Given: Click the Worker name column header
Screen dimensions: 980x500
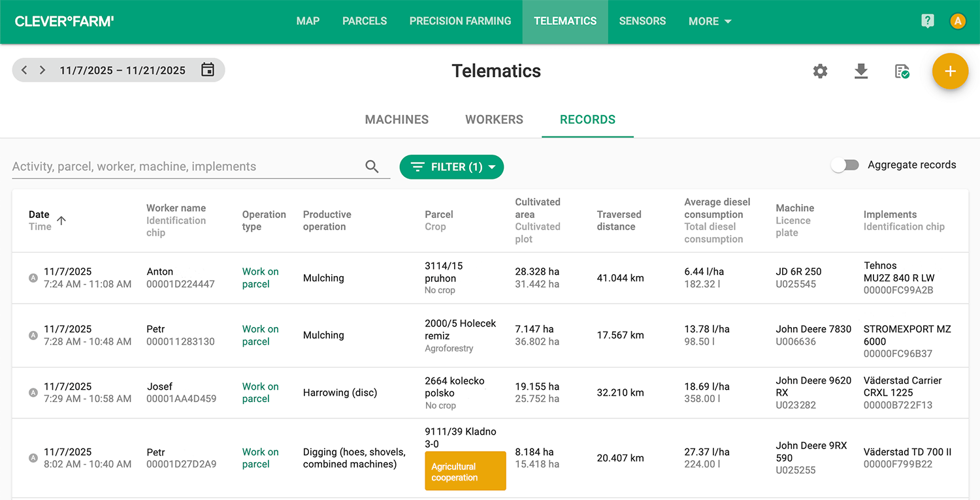Looking at the screenshot, I should (x=176, y=208).
